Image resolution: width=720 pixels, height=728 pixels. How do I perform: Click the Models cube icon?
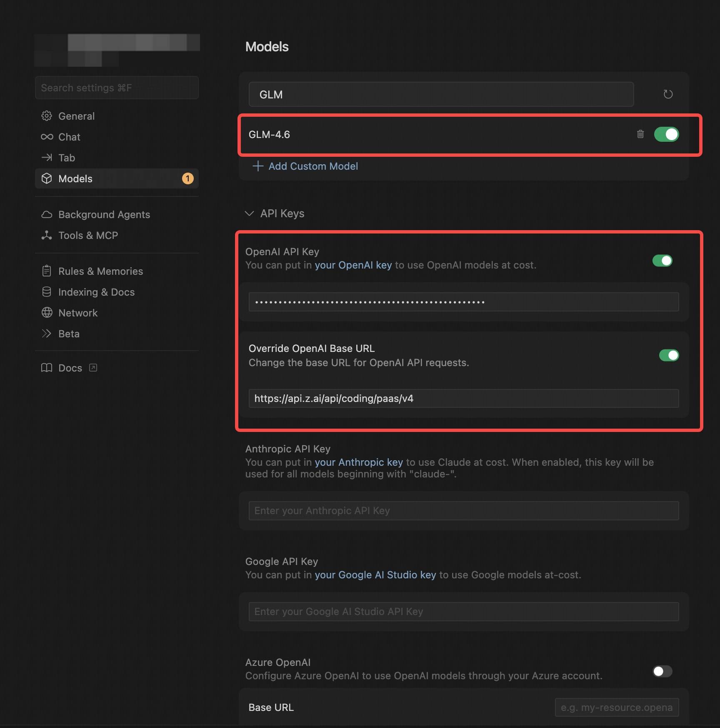(x=47, y=178)
